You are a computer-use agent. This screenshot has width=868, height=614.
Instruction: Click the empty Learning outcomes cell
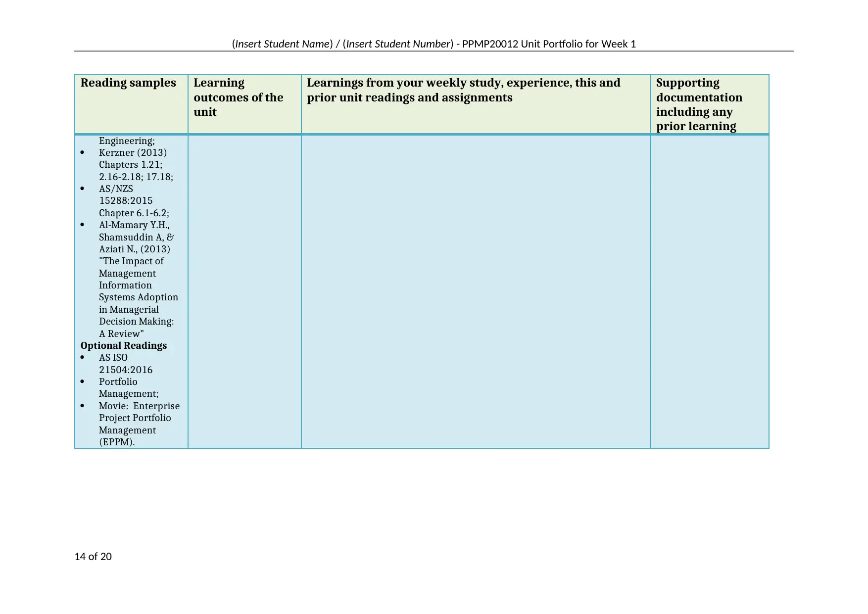pyautogui.click(x=244, y=291)
